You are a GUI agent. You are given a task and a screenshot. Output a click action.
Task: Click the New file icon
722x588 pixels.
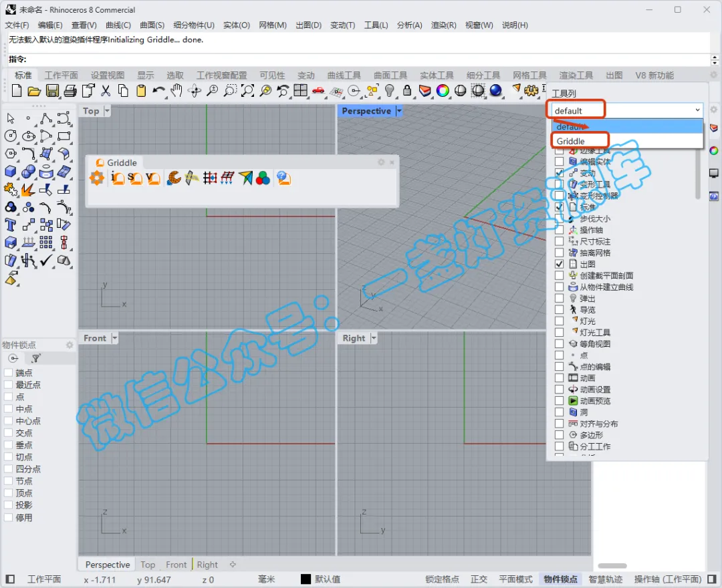point(17,91)
